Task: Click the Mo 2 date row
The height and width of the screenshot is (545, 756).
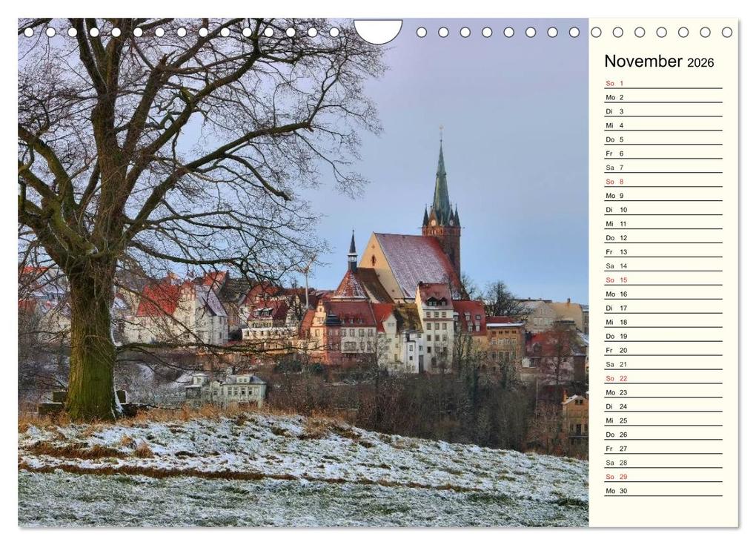Action: pyautogui.click(x=615, y=98)
